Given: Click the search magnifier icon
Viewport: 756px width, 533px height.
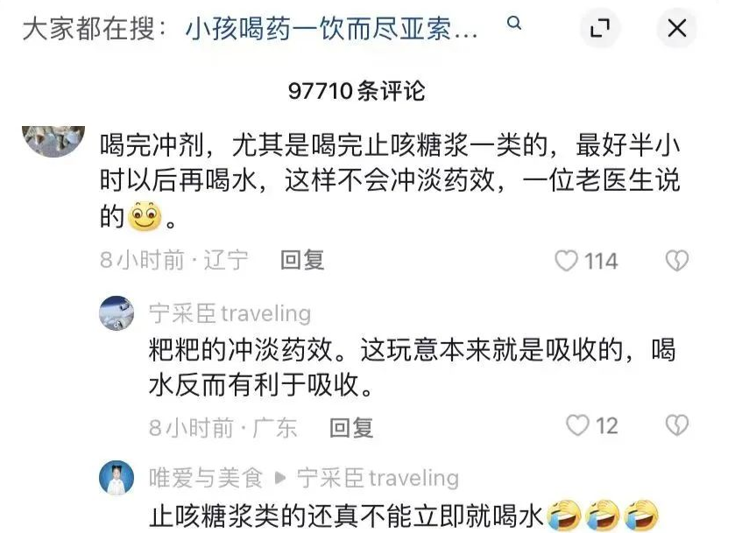Looking at the screenshot, I should pyautogui.click(x=514, y=23).
